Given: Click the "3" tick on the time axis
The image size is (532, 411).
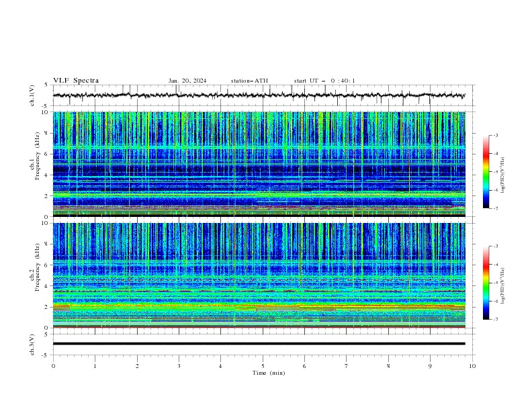Looking at the screenshot, I should [179, 366].
